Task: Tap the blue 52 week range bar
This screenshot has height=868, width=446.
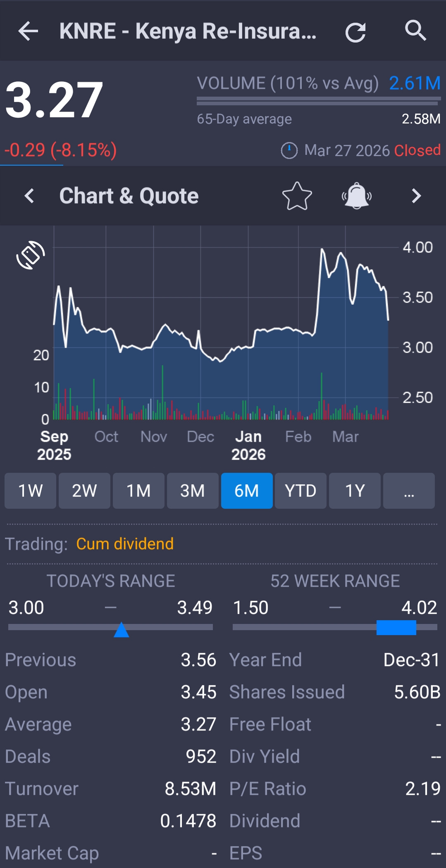Action: pos(396,627)
